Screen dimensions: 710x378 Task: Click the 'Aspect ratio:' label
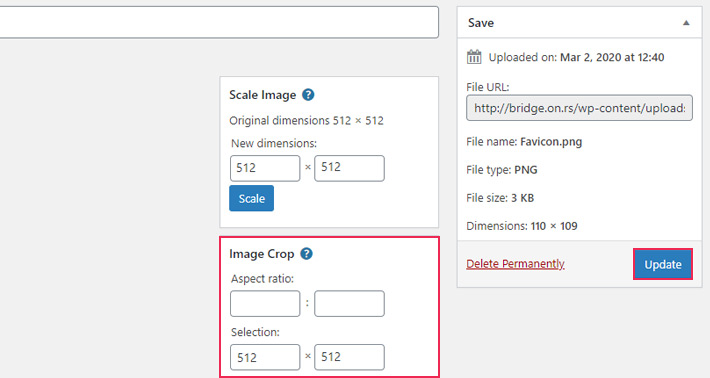pos(262,279)
